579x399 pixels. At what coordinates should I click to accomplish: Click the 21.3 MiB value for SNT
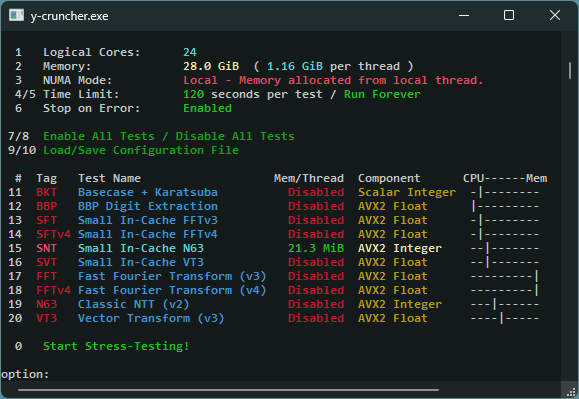point(316,248)
